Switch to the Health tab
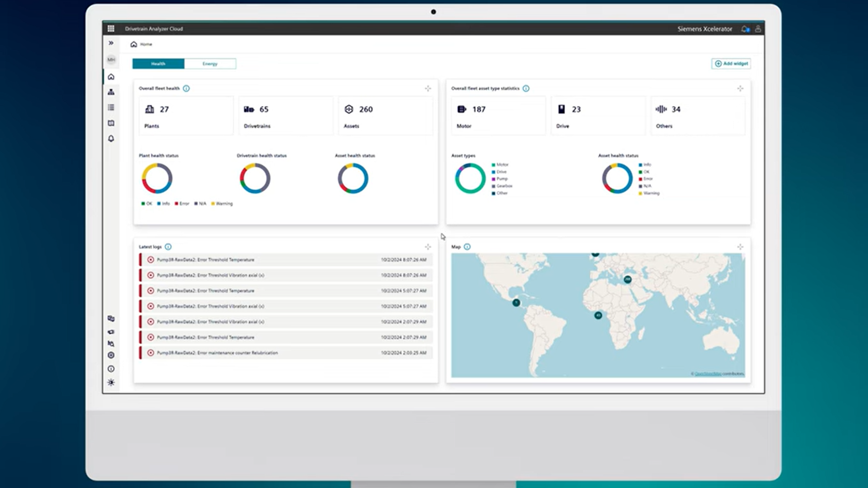Screen dimensions: 868x488 tap(158, 64)
